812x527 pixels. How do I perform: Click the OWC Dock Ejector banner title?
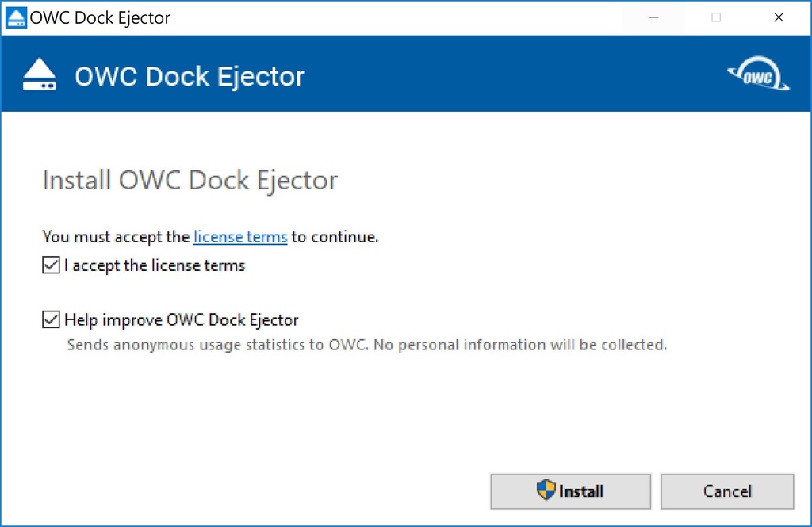point(190,77)
